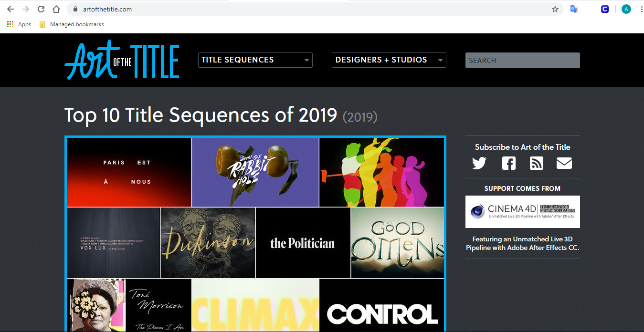The height and width of the screenshot is (332, 644).
Task: Subscribe by email envelope icon
Action: point(564,163)
